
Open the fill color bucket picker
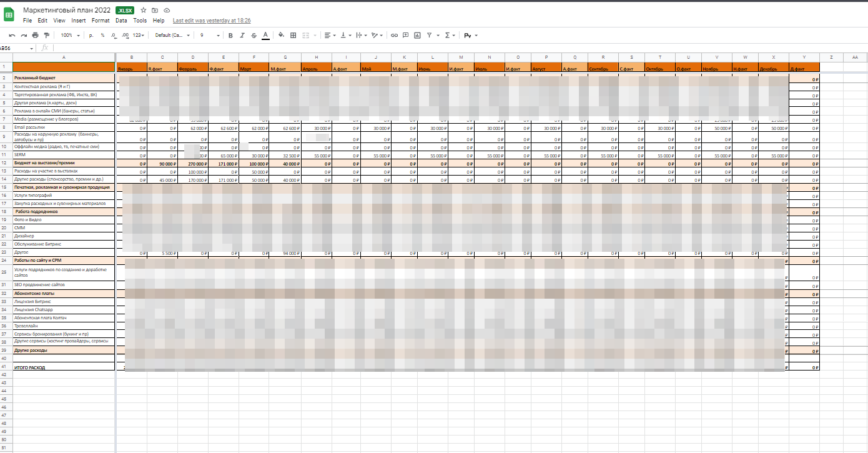281,36
